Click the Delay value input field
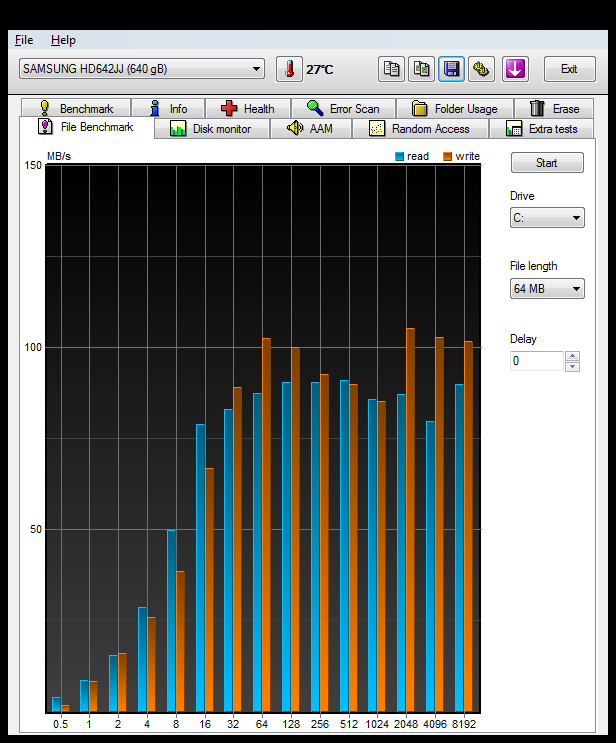 coord(536,361)
